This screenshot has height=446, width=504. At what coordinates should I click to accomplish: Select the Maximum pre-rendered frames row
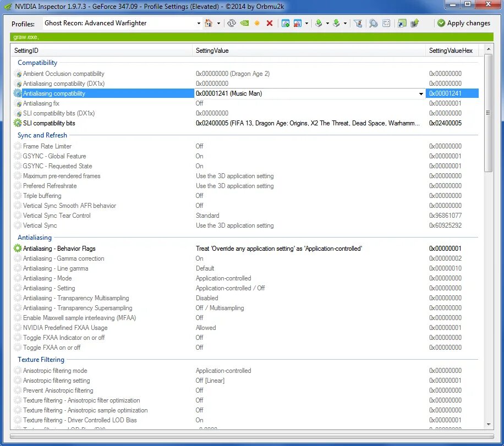(246, 176)
